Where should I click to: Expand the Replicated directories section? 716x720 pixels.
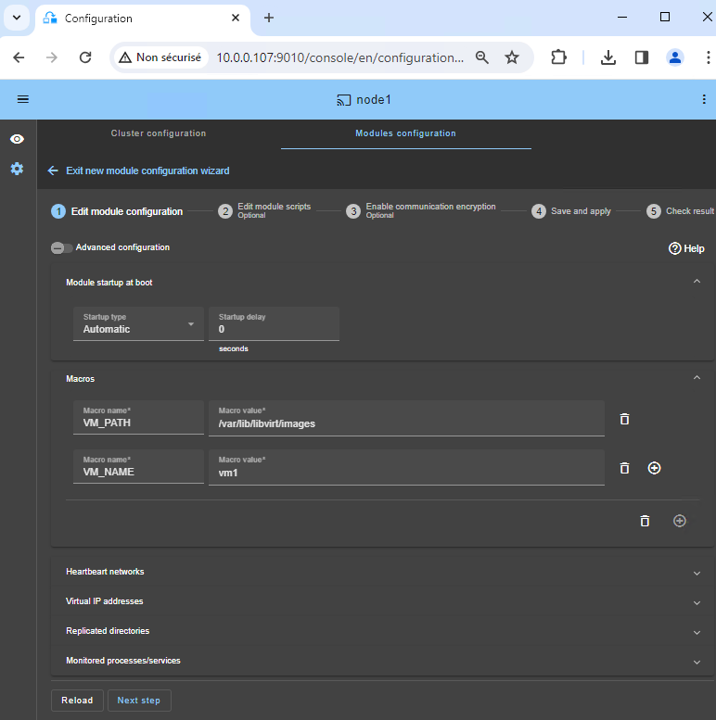point(697,632)
